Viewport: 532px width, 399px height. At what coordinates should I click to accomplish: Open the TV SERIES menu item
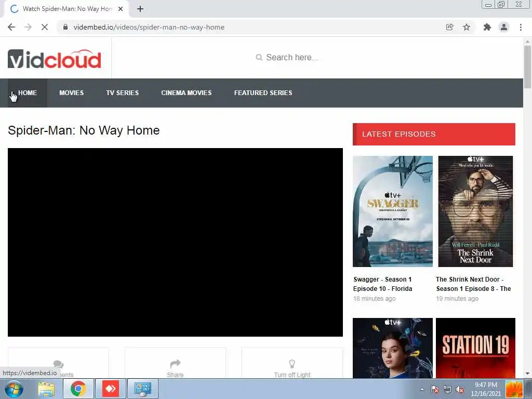tap(122, 93)
